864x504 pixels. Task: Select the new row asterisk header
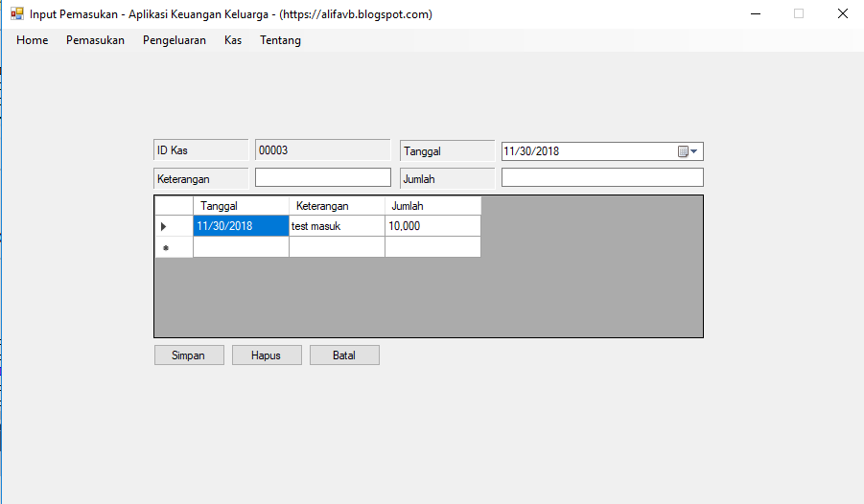175,247
